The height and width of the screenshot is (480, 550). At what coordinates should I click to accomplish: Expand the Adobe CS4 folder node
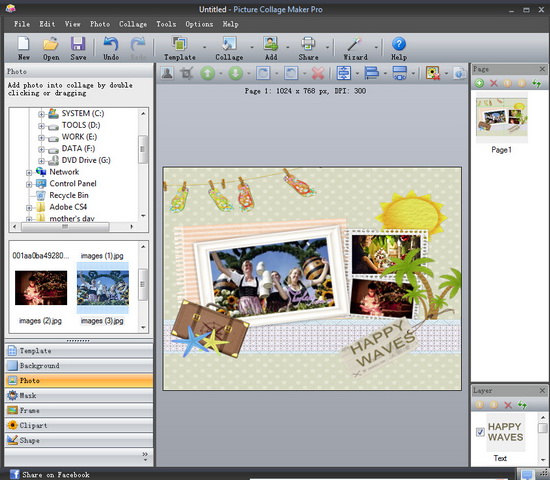tap(29, 208)
